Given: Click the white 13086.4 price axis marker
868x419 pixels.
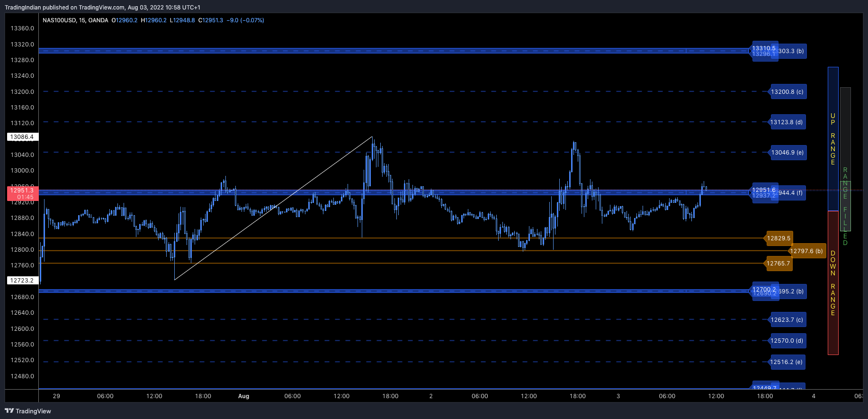Looking at the screenshot, I should pyautogui.click(x=22, y=137).
